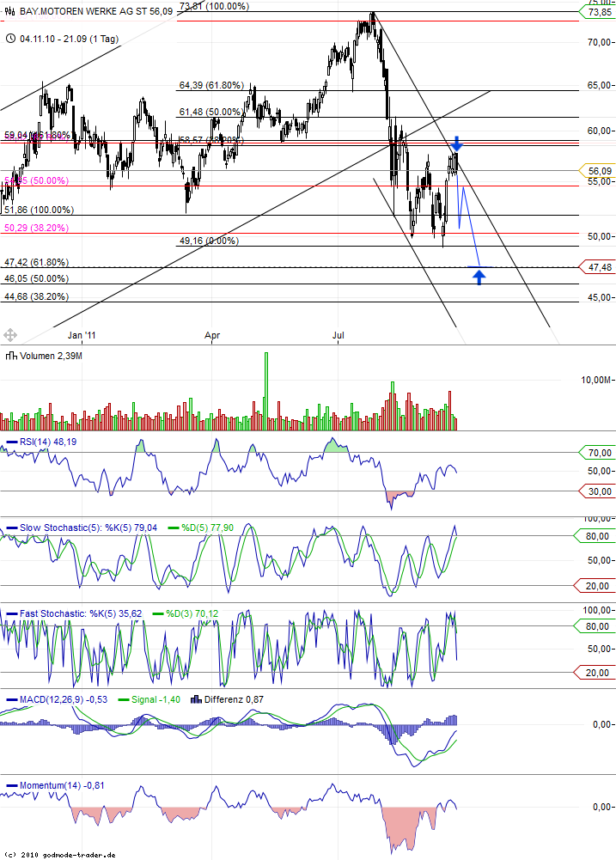Click the 65,00 price axis label
Screen dimensions: 616x860
(x=599, y=86)
